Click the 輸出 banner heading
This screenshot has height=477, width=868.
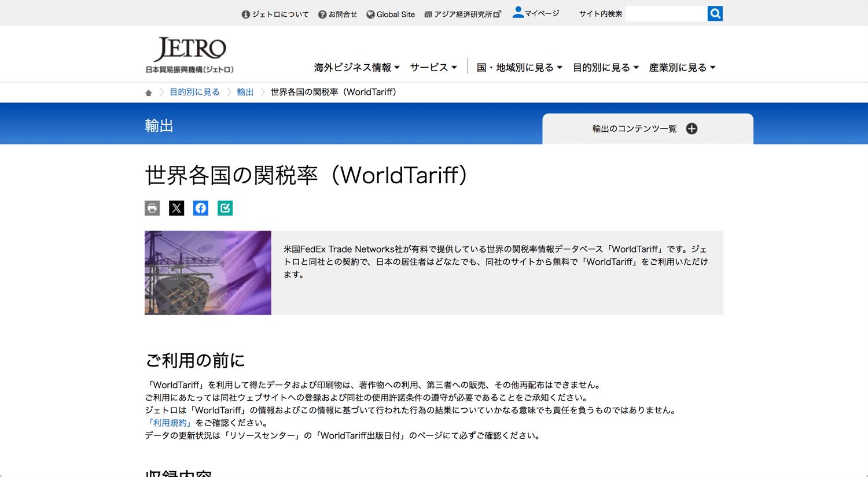click(159, 126)
